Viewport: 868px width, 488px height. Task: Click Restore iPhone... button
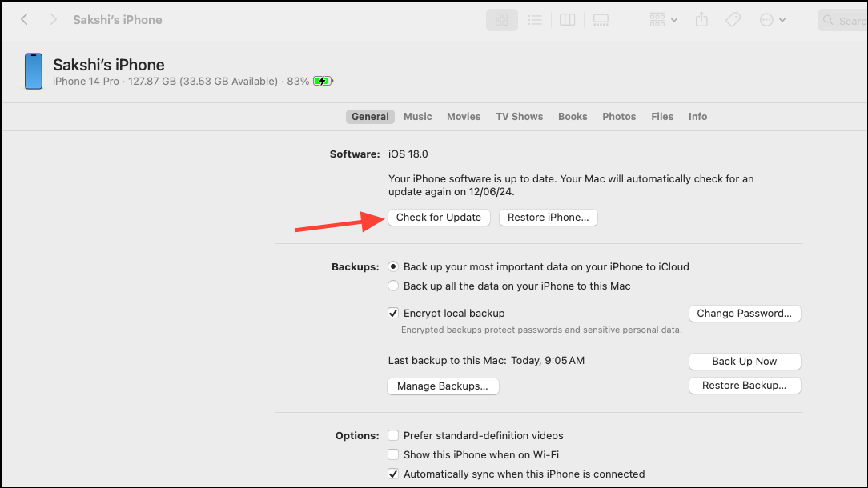point(548,218)
